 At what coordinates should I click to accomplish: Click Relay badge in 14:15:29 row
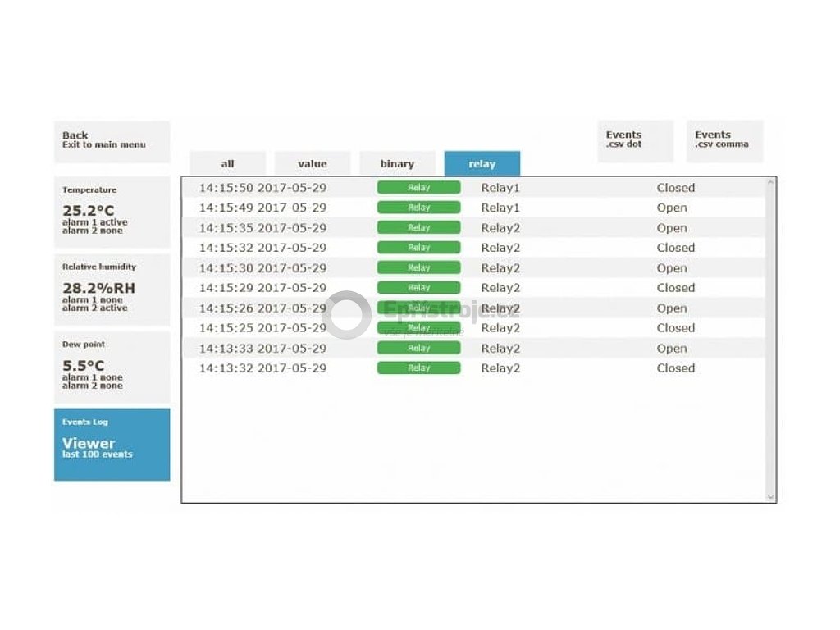(x=418, y=288)
